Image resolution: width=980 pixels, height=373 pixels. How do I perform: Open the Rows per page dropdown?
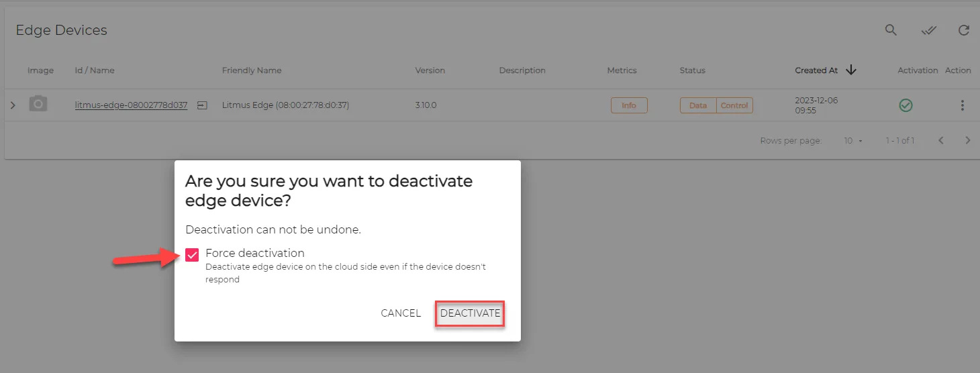pos(853,141)
